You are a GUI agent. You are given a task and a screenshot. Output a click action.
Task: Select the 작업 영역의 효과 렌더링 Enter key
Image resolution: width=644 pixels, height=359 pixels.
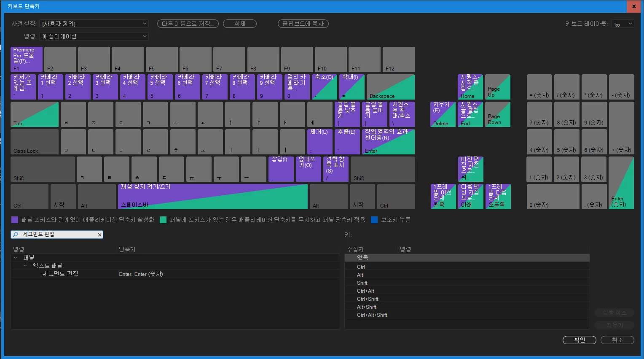click(388, 142)
